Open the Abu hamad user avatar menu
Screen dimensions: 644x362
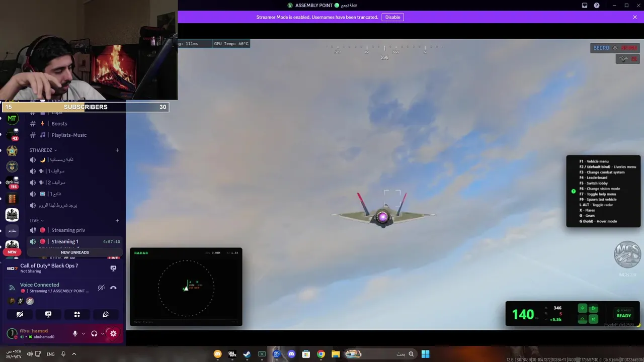(12, 333)
